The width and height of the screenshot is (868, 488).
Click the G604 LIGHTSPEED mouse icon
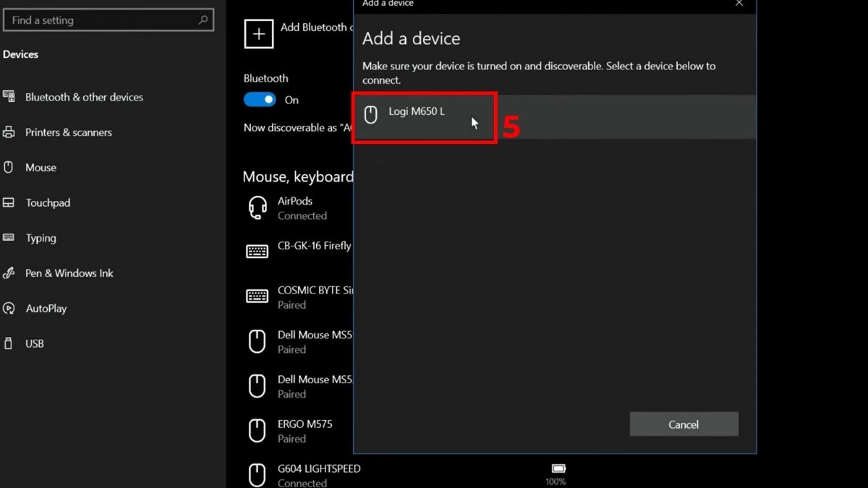coord(258,475)
